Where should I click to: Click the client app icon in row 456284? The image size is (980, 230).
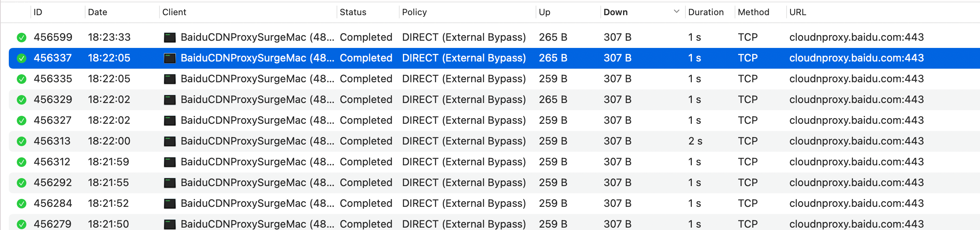[x=170, y=204]
